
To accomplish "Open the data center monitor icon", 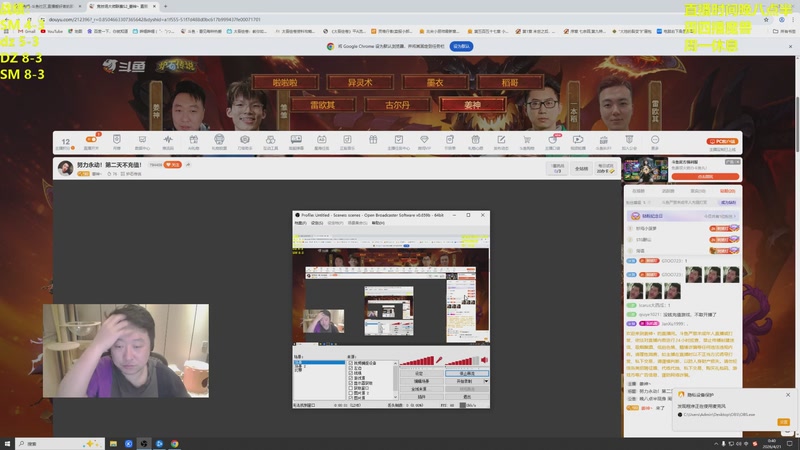I will [x=142, y=139].
